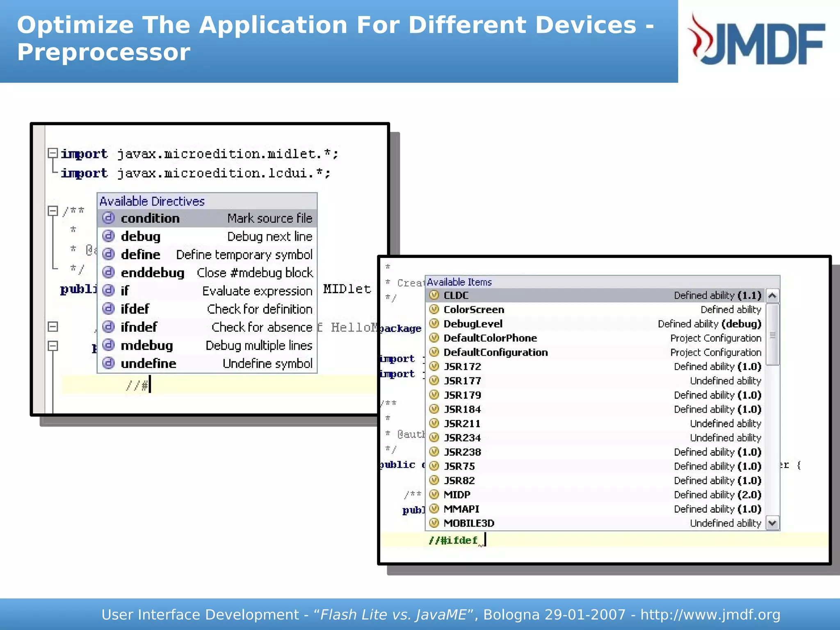The image size is (840, 630).
Task: Click the CLDC item icon
Action: (x=434, y=295)
